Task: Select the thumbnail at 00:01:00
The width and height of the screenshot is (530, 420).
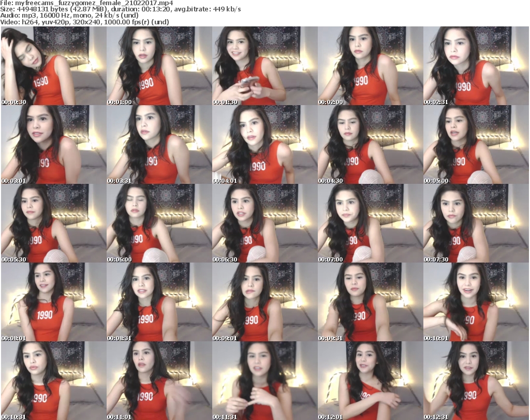Action: click(x=159, y=66)
